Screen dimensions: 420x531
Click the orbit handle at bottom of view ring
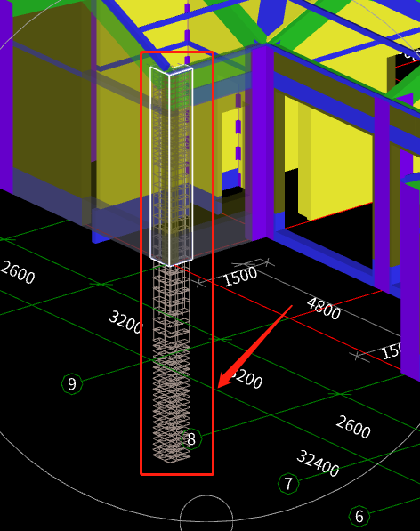click(x=206, y=513)
